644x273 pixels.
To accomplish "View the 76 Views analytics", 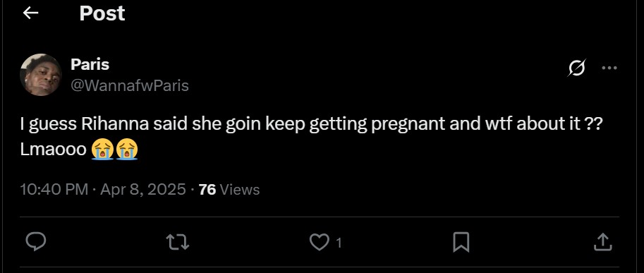I will click(229, 190).
